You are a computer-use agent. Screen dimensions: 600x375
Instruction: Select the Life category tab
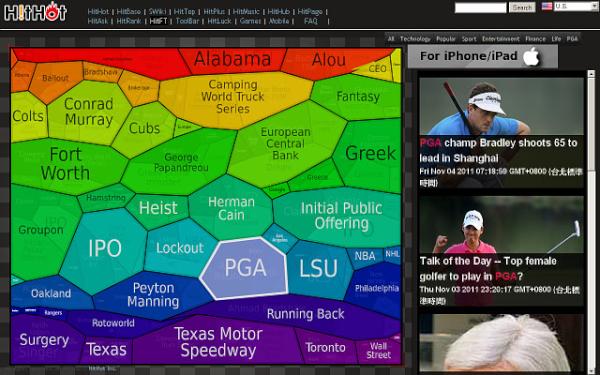click(556, 39)
